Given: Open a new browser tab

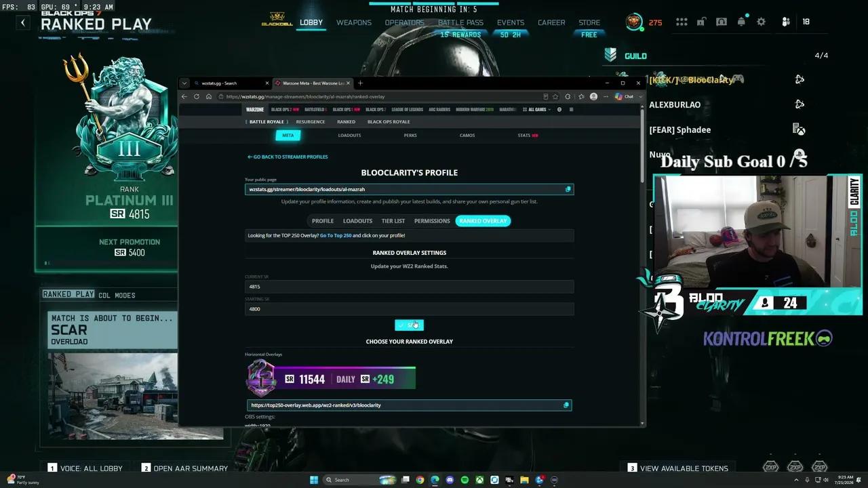Looking at the screenshot, I should (x=360, y=83).
